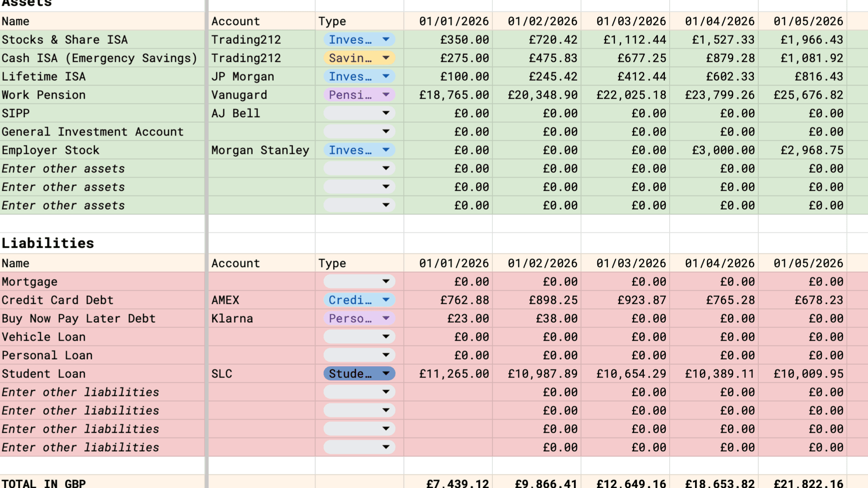Select the £25,676.82 Work Pension value
Viewport: 868px width, 488px height.
coord(803,95)
